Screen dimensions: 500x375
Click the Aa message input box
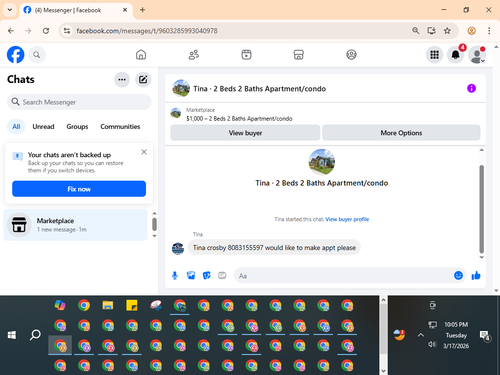tap(343, 276)
